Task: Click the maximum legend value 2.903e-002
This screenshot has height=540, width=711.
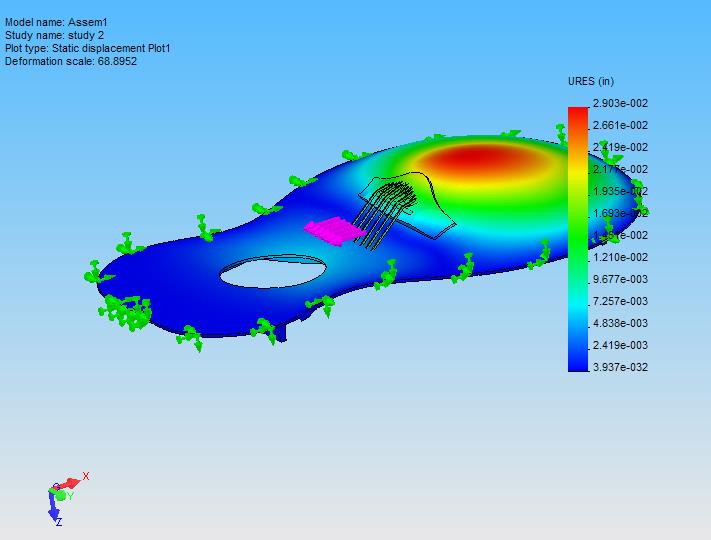Action: (x=620, y=103)
